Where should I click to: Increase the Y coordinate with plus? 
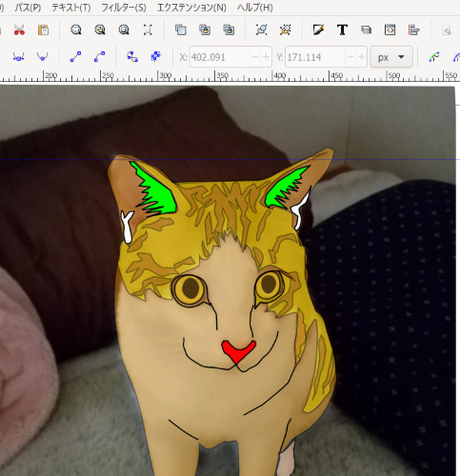pos(362,57)
